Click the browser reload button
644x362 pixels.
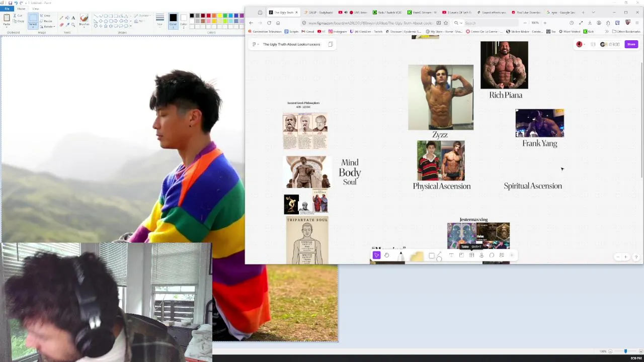(x=269, y=23)
